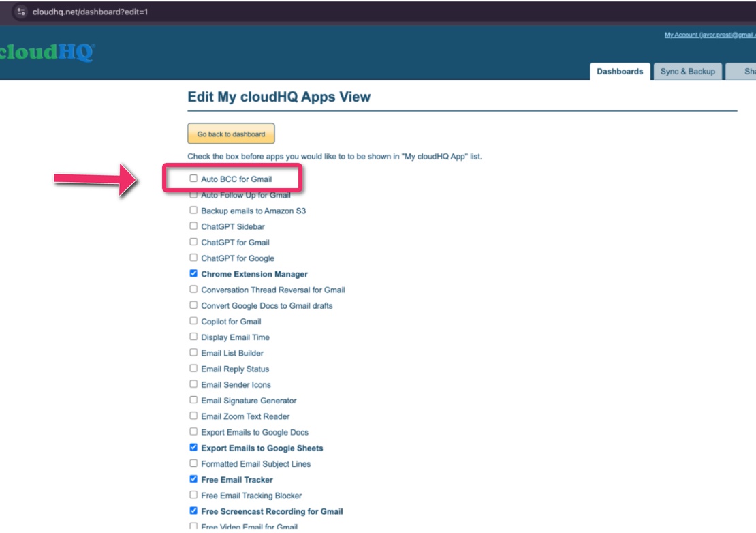Uncheck Free Screencast Recording for Gmail box
756x533 pixels.
click(x=193, y=511)
